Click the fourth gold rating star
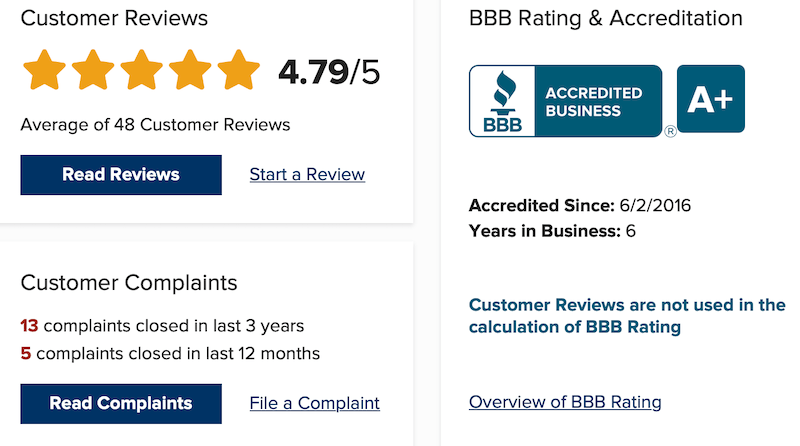 pos(190,70)
